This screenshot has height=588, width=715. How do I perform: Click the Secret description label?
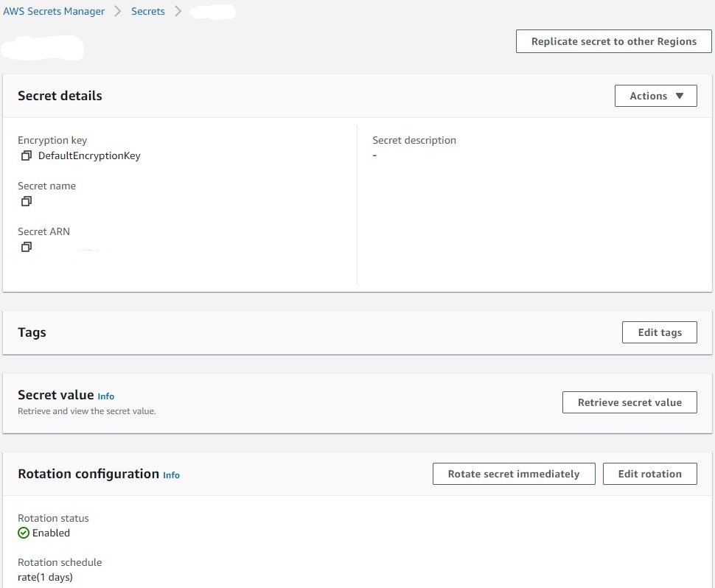[414, 141]
